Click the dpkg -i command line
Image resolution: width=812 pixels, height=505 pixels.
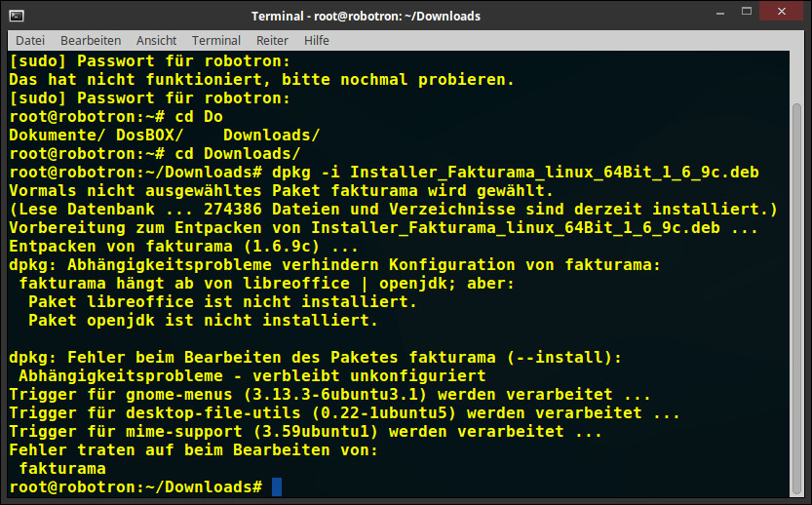[384, 172]
